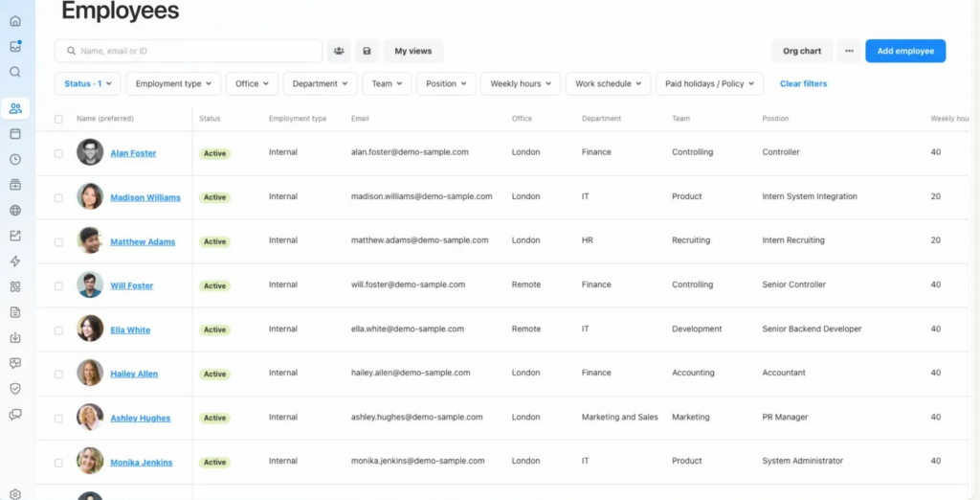The height and width of the screenshot is (500, 980).
Task: Open the three-dot more options button
Action: coord(849,51)
